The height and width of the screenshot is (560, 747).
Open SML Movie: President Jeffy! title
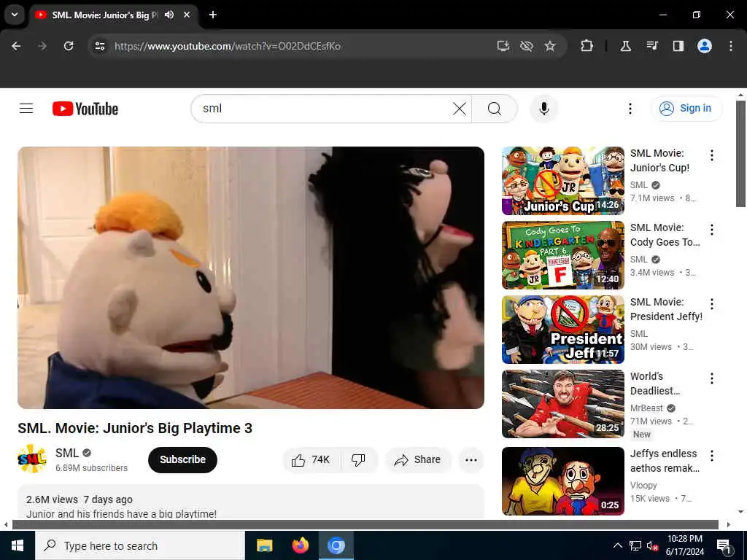pyautogui.click(x=666, y=309)
